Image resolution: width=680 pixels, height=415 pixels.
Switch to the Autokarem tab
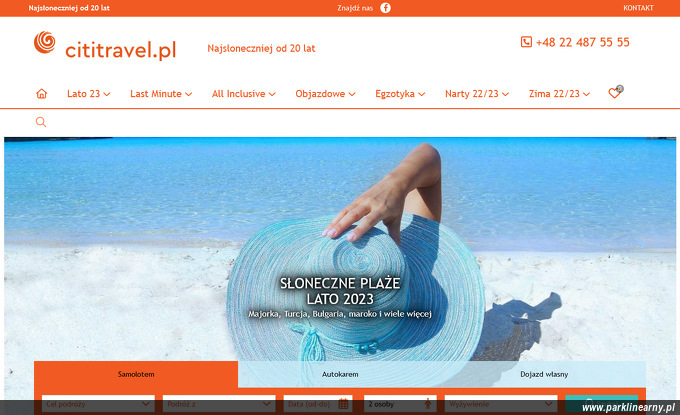(340, 374)
